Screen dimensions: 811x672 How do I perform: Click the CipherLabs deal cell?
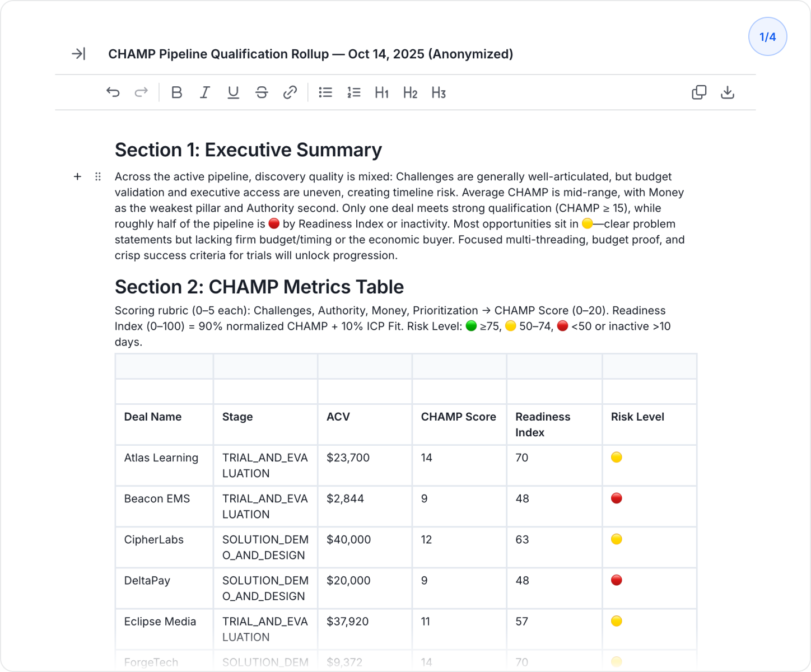[x=164, y=547]
